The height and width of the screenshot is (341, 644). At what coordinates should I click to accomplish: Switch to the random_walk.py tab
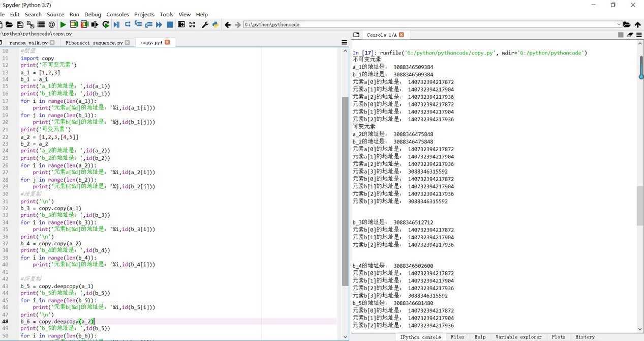click(x=28, y=43)
